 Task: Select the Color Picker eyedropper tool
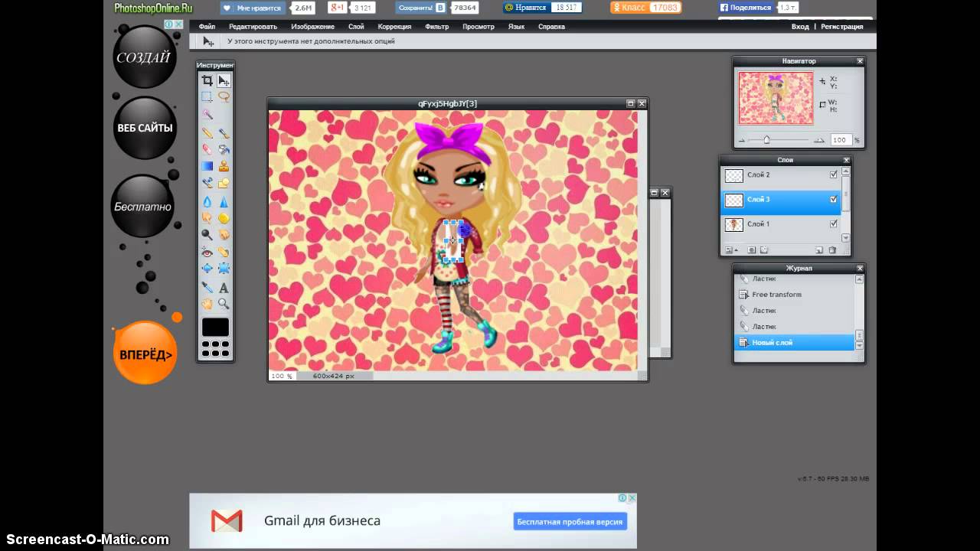click(207, 288)
